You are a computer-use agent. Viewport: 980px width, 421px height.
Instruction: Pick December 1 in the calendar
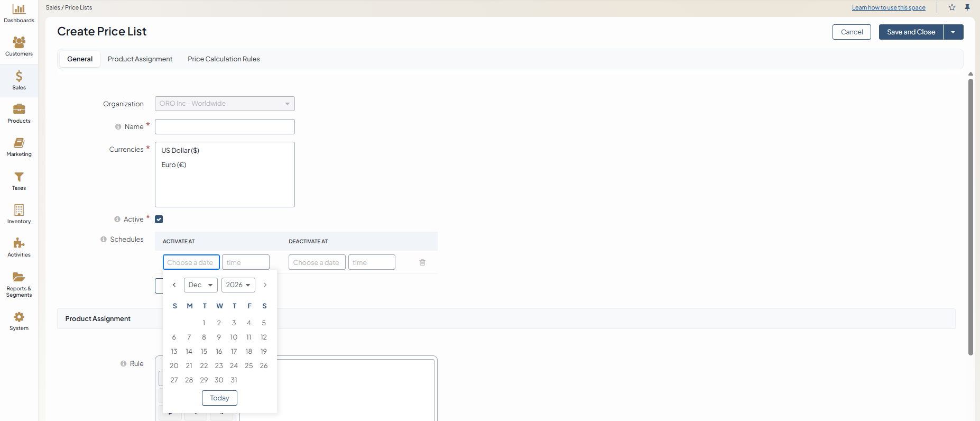point(204,323)
